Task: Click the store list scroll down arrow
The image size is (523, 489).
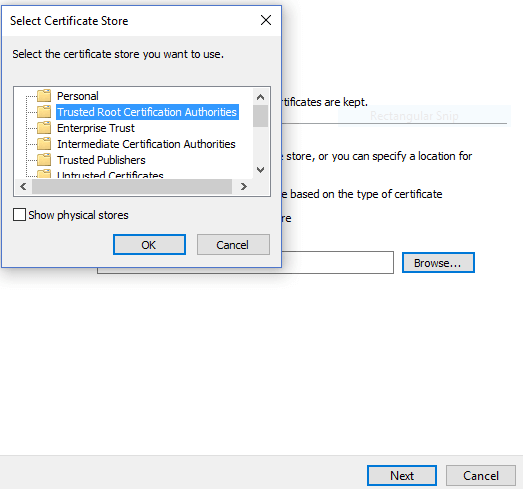Action: tap(260, 170)
